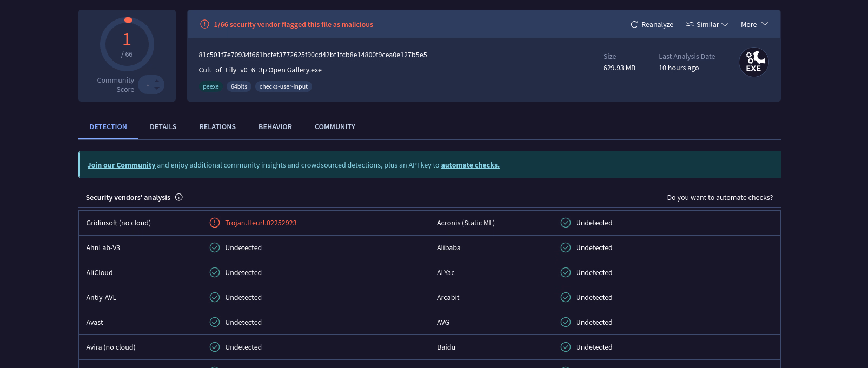Click the info icon beside Security vendors' analysis

pyautogui.click(x=179, y=197)
